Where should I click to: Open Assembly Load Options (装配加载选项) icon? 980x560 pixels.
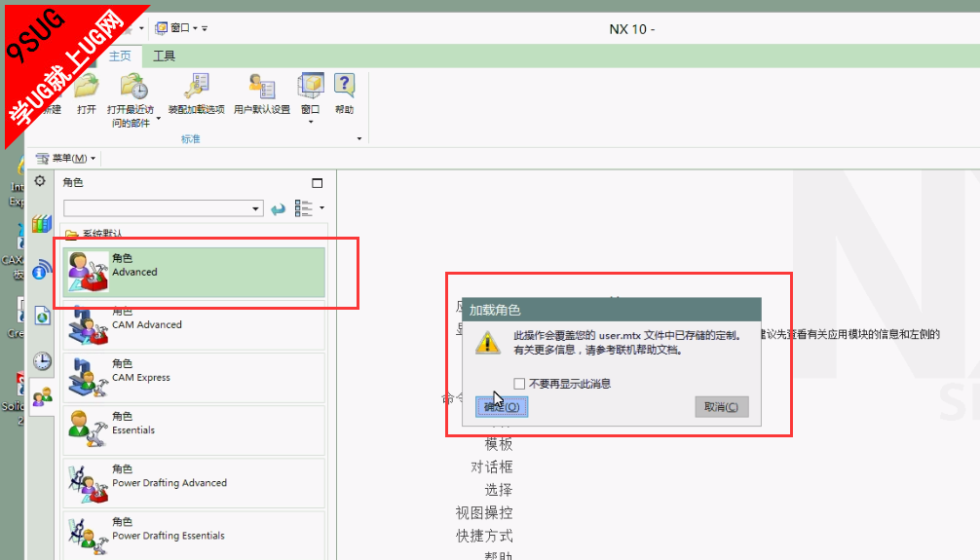197,87
